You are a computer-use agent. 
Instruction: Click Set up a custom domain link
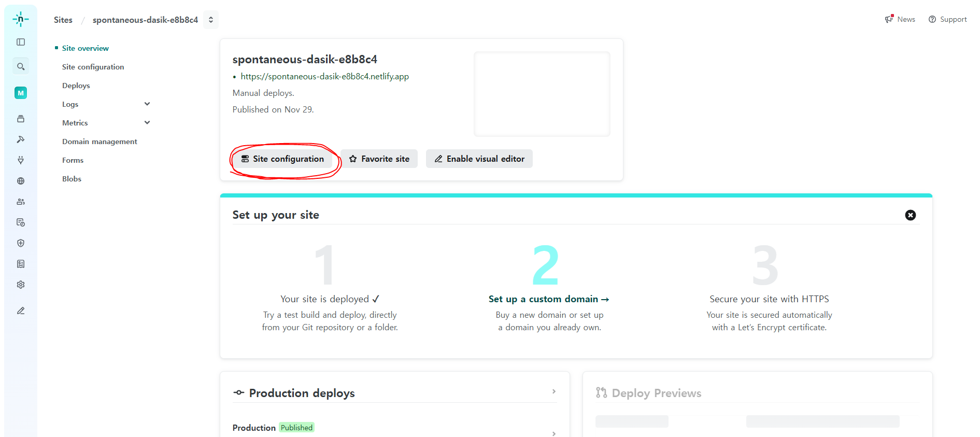pos(549,299)
